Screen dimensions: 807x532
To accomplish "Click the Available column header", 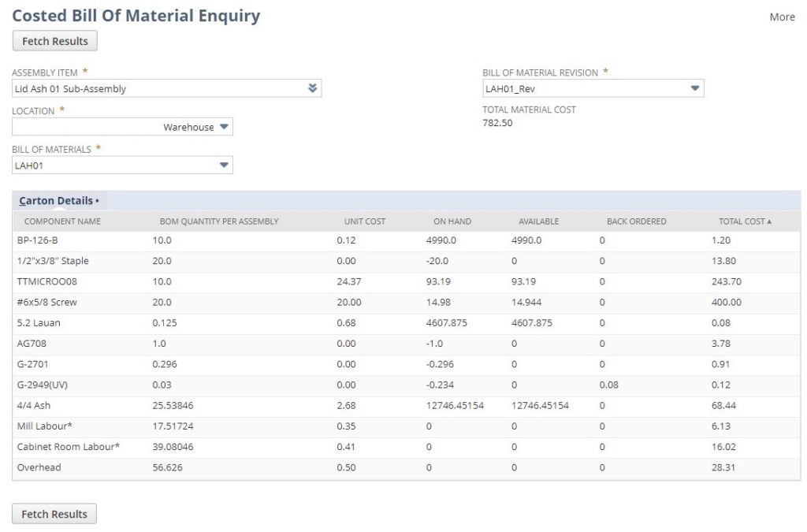I will (x=539, y=221).
